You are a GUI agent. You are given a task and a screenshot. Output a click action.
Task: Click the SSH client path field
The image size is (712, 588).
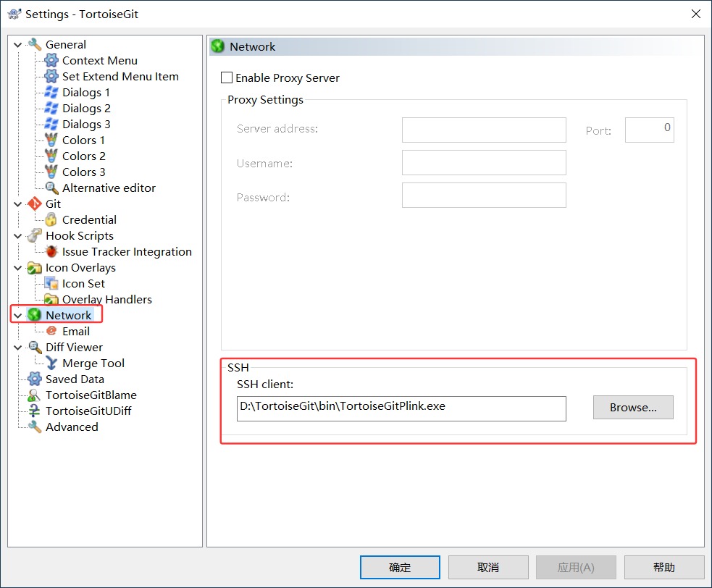pyautogui.click(x=401, y=408)
